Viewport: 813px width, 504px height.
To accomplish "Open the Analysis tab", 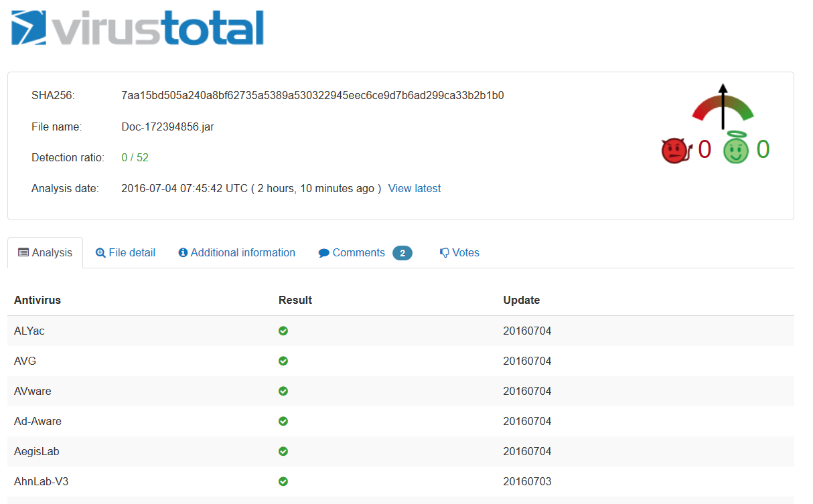I will pos(45,252).
